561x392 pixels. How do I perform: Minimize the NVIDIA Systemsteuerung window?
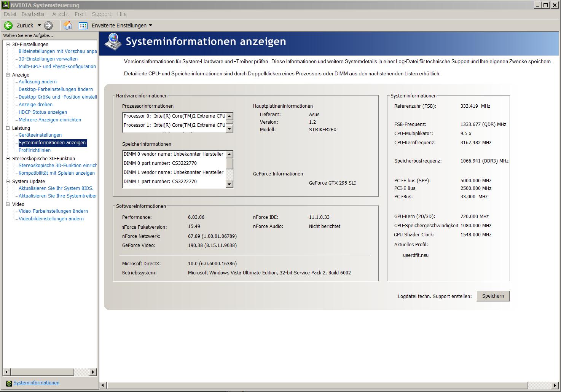point(537,5)
